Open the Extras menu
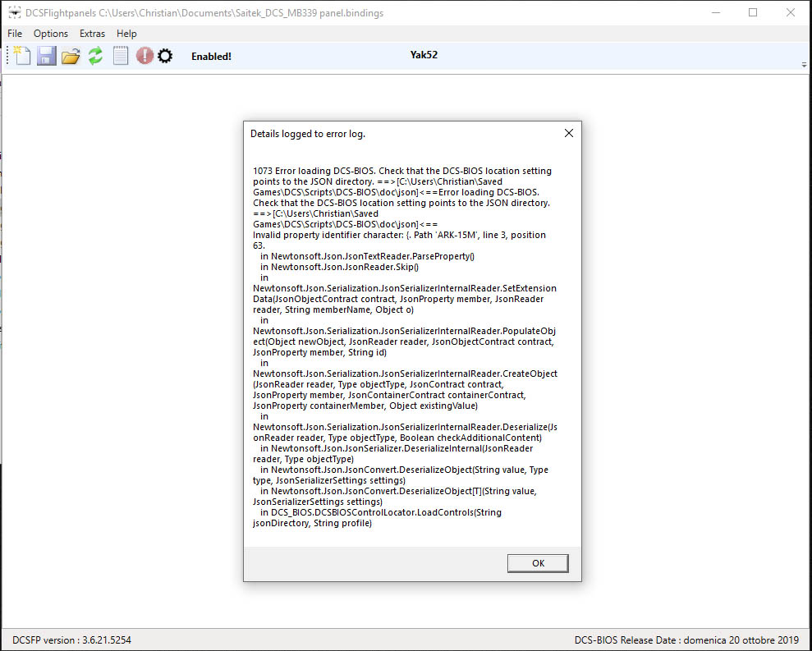Viewport: 812px width, 651px height. pos(92,34)
